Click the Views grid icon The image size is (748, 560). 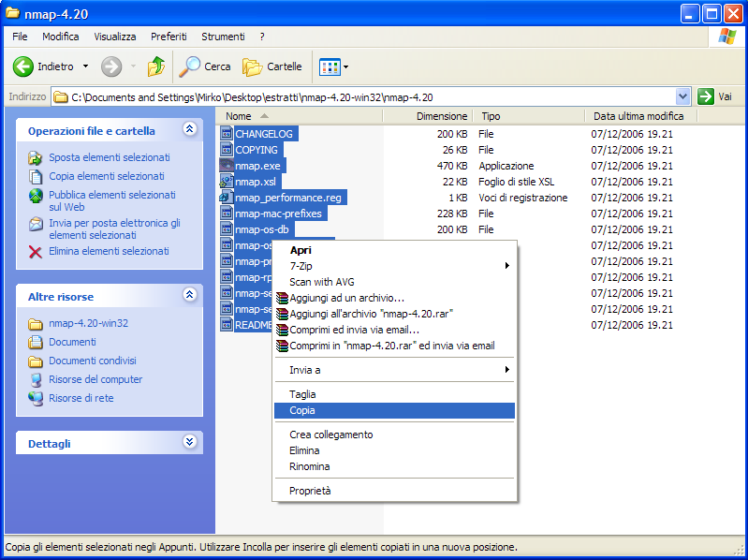[330, 66]
